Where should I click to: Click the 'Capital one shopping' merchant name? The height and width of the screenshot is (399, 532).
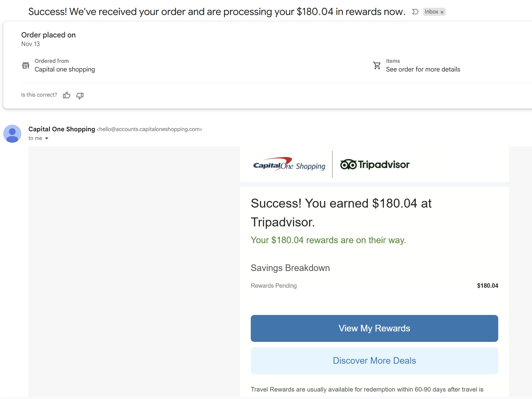[x=65, y=69]
